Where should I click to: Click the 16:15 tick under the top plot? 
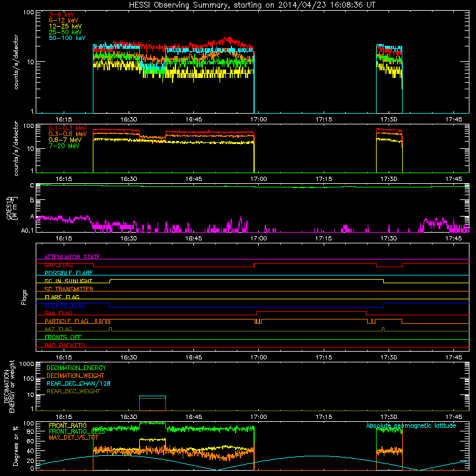(x=64, y=120)
